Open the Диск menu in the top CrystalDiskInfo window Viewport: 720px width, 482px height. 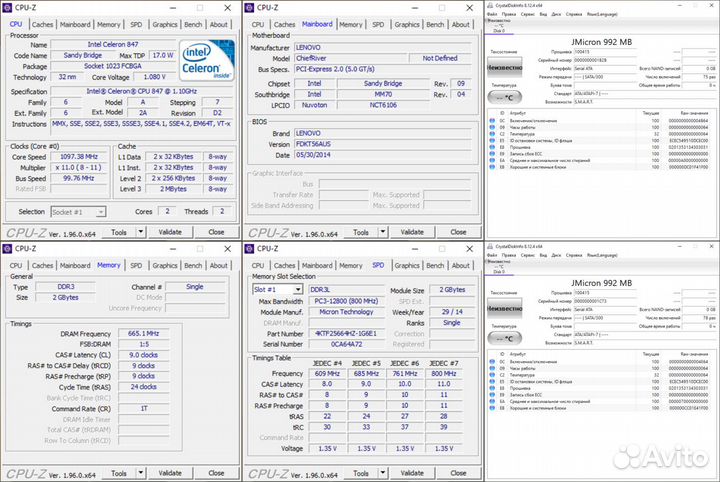coord(556,14)
